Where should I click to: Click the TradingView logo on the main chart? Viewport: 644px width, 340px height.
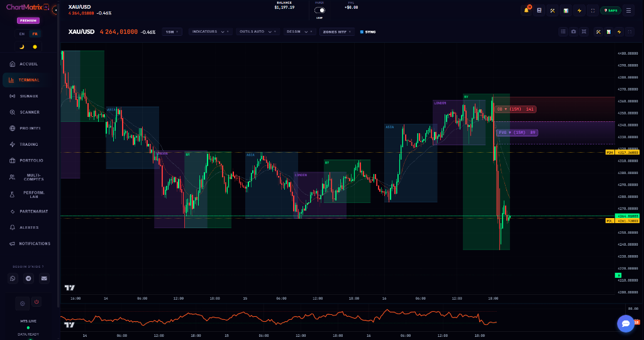coord(70,288)
